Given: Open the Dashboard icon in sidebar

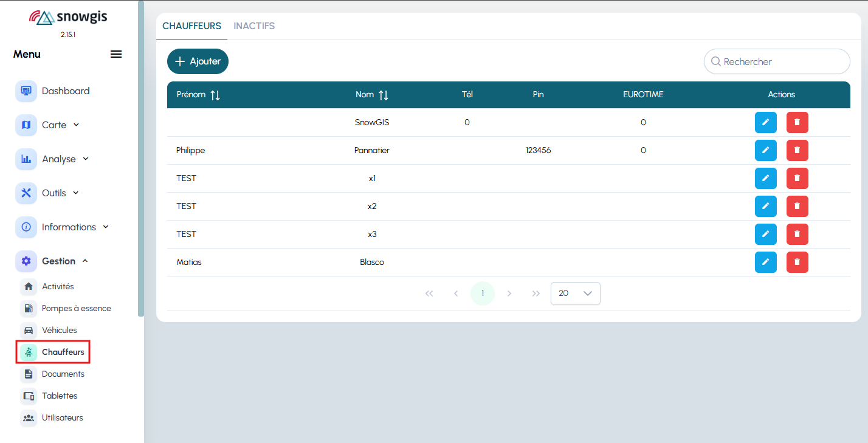Looking at the screenshot, I should click(26, 91).
